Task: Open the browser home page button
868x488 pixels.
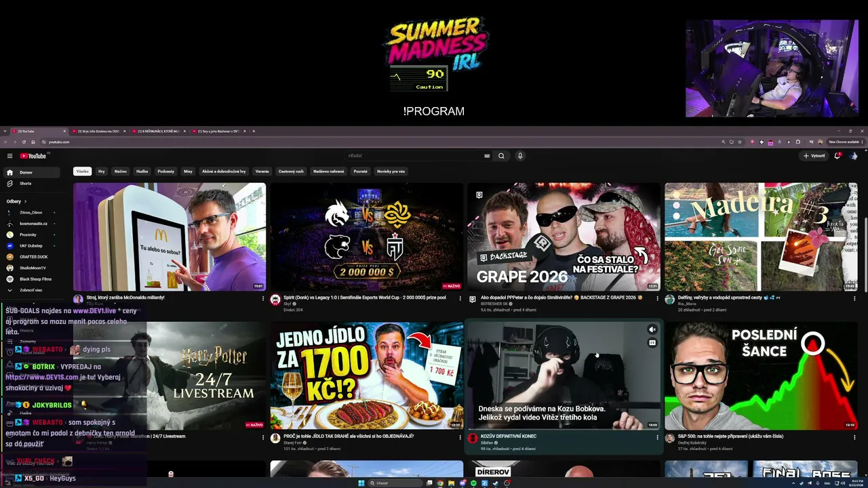Action: tap(32, 142)
